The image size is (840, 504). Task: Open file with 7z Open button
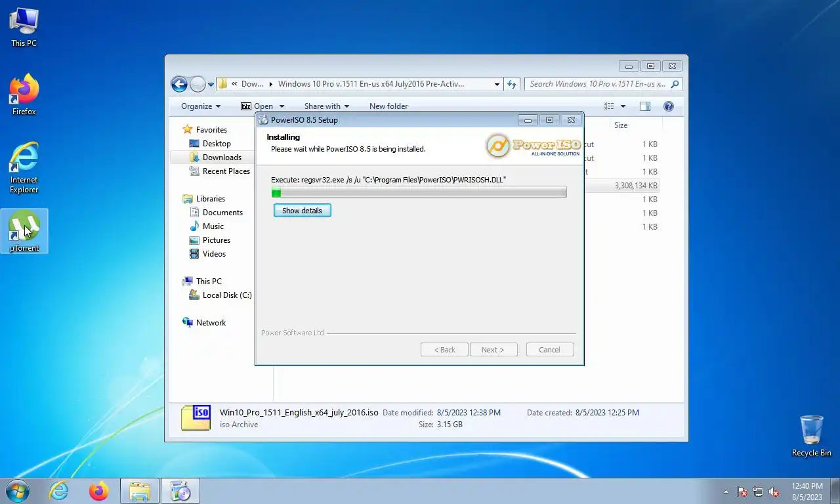(257, 106)
